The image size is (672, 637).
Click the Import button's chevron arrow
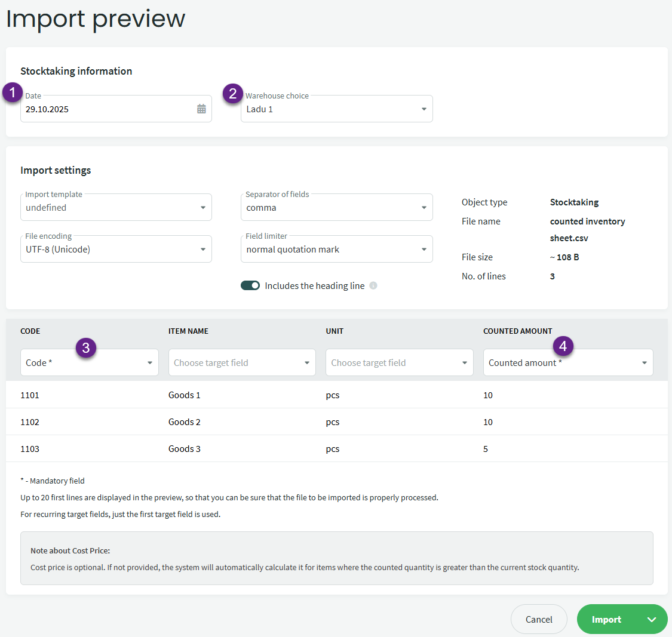652,620
